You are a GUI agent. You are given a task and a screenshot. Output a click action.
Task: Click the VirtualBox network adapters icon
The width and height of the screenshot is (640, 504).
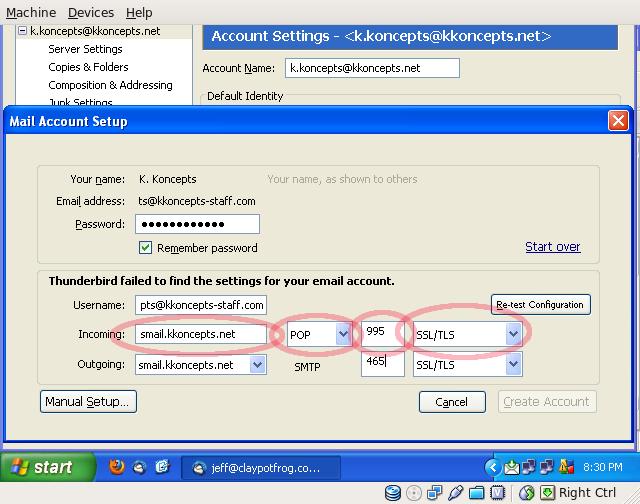click(x=434, y=493)
